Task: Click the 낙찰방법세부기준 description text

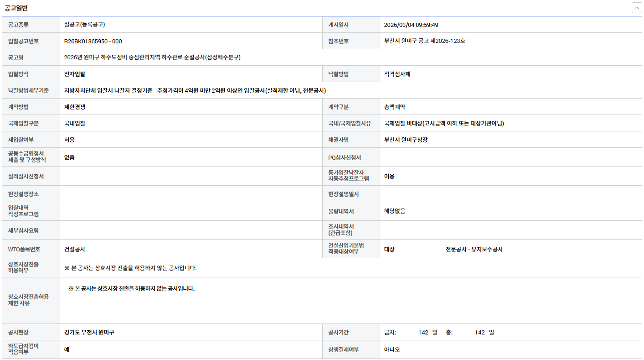Action: coord(195,90)
